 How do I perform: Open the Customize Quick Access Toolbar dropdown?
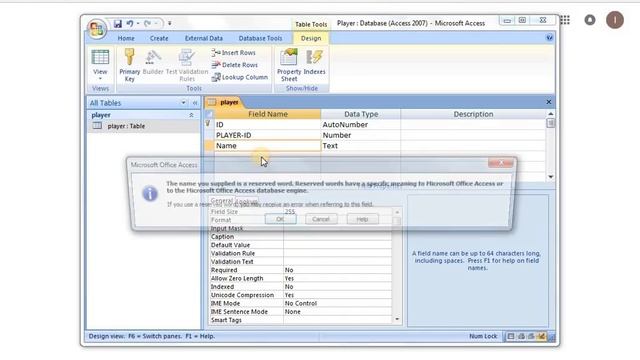(x=170, y=24)
